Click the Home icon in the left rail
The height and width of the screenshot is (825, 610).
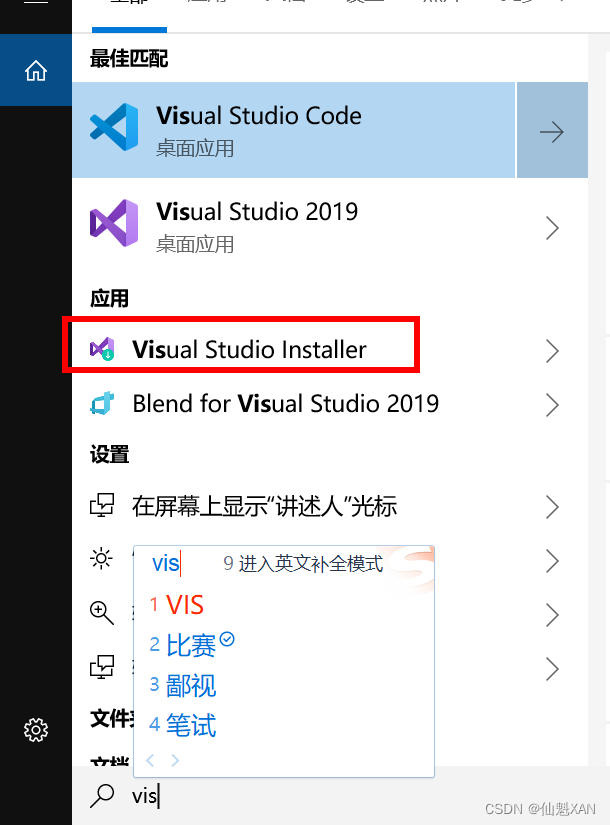35,70
